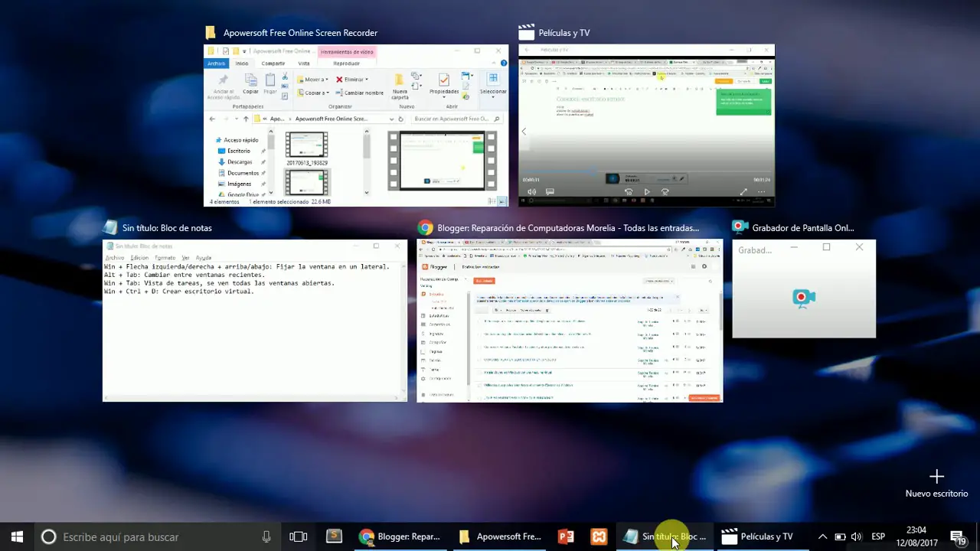Open the Películas y TV taskbar button

pos(763,536)
